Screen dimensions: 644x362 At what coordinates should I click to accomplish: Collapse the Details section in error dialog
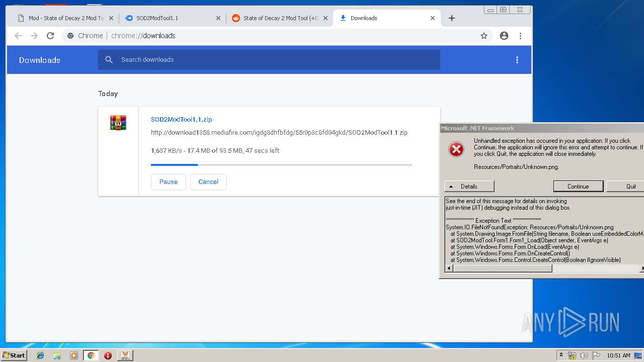pos(469,187)
